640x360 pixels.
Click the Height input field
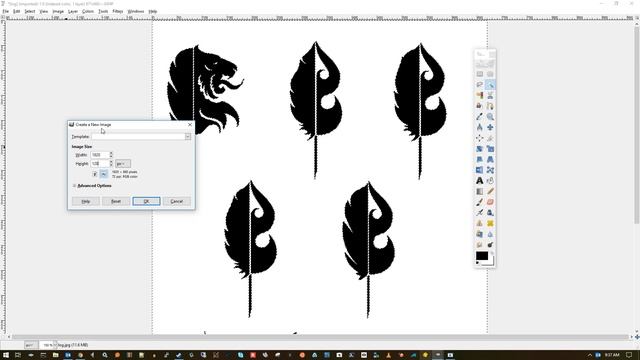(100, 164)
